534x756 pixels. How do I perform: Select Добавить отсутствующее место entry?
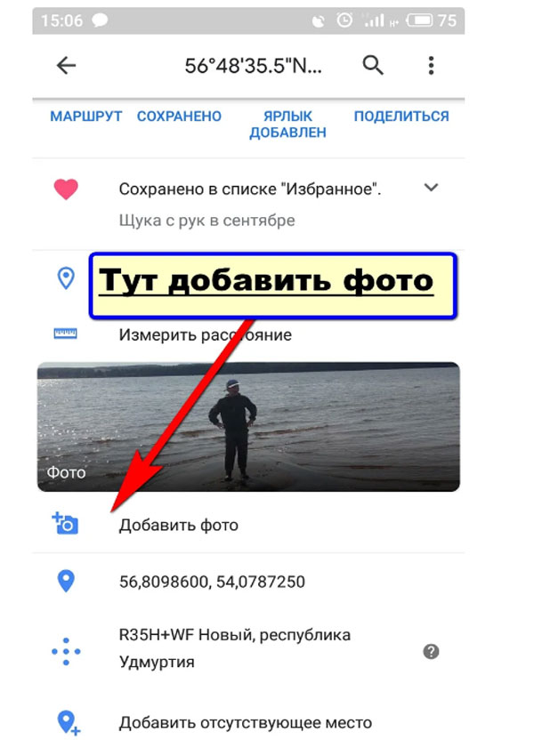[246, 723]
